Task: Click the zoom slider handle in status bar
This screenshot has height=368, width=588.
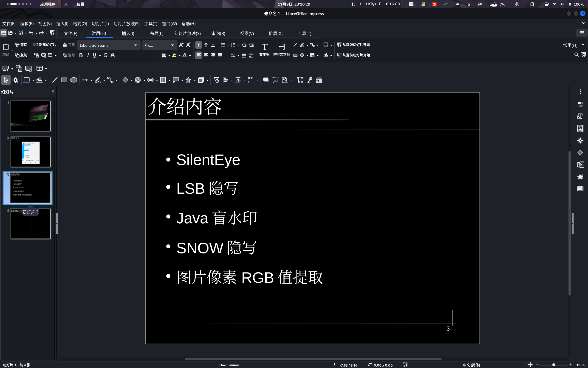Action: [x=554, y=365]
